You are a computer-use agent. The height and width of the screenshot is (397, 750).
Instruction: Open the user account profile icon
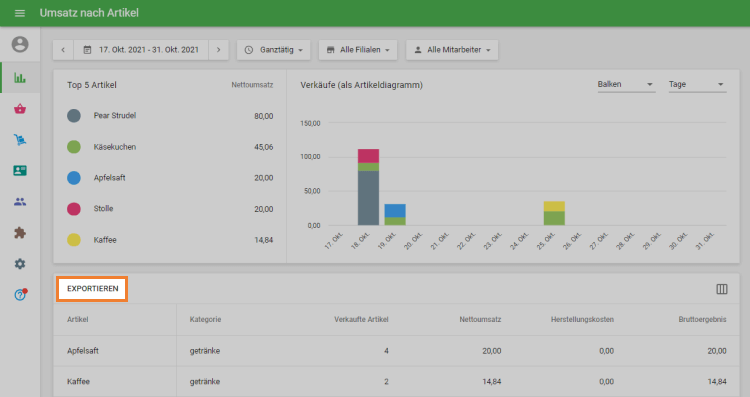click(20, 44)
